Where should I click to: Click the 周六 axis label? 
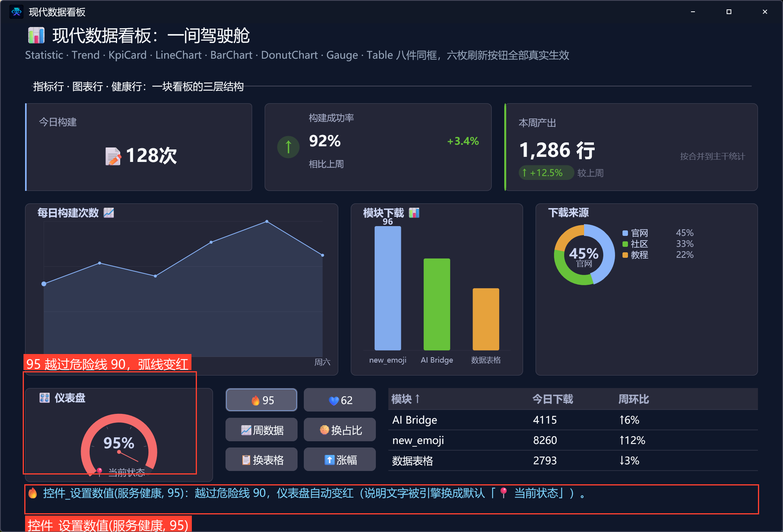322,362
